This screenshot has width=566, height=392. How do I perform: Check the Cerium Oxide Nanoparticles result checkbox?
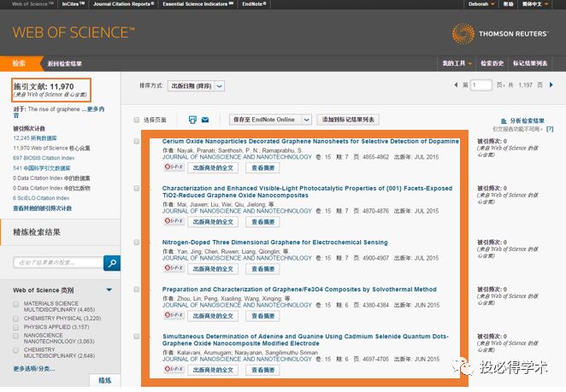137,142
